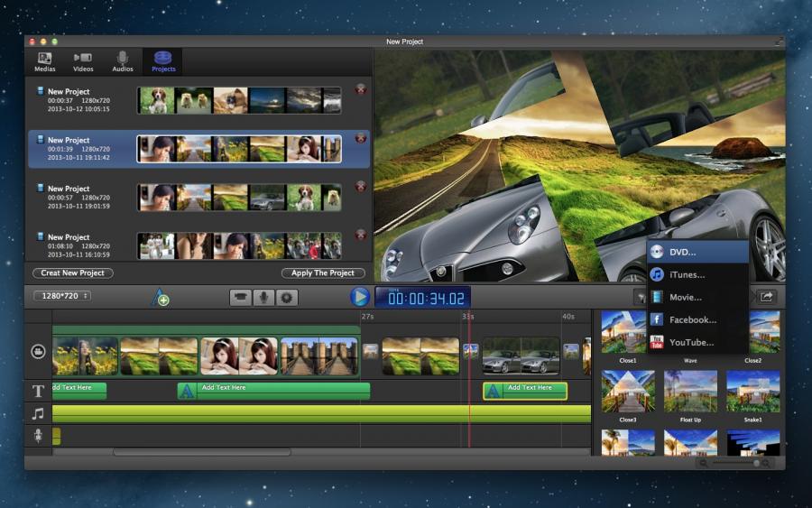
Task: Delete the 01:08:10 New Project
Action: (361, 236)
